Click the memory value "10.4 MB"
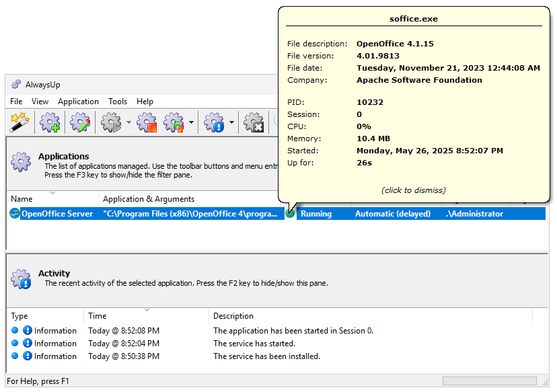557x392 pixels. coord(373,139)
